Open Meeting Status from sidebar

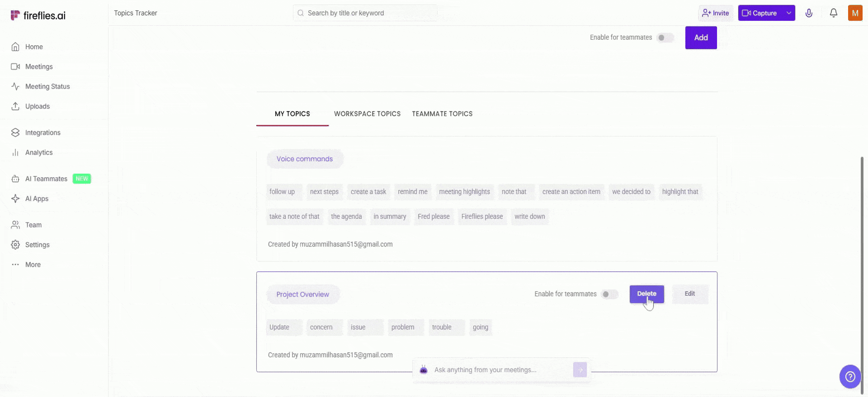[47, 86]
